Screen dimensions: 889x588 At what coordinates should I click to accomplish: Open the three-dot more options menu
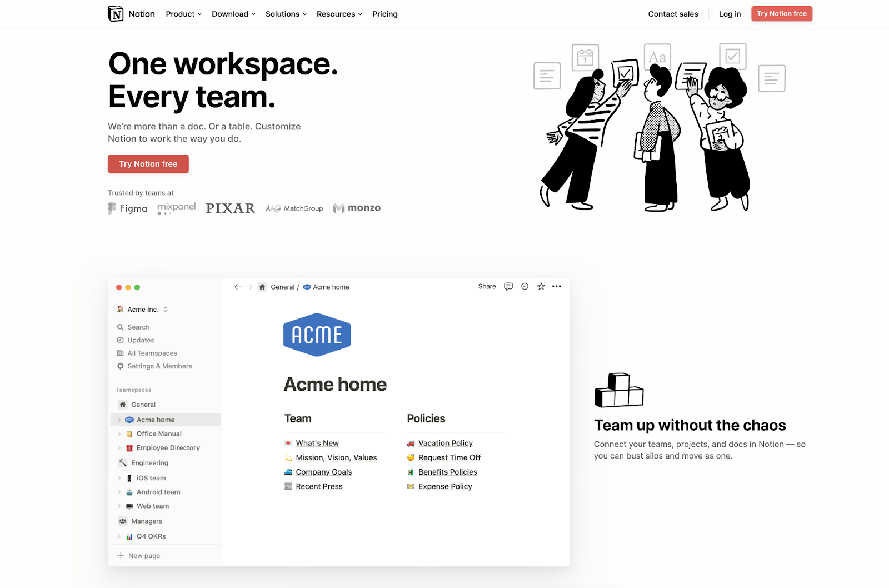point(557,287)
